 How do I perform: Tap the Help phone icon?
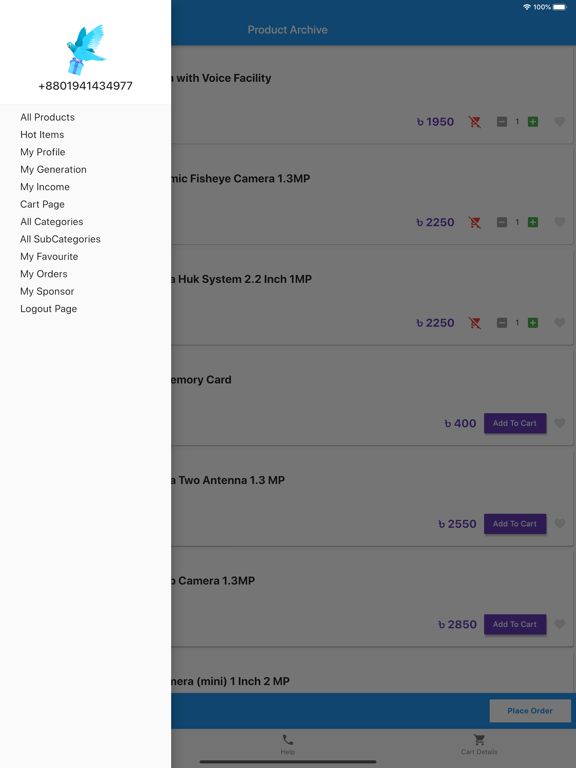pyautogui.click(x=288, y=740)
